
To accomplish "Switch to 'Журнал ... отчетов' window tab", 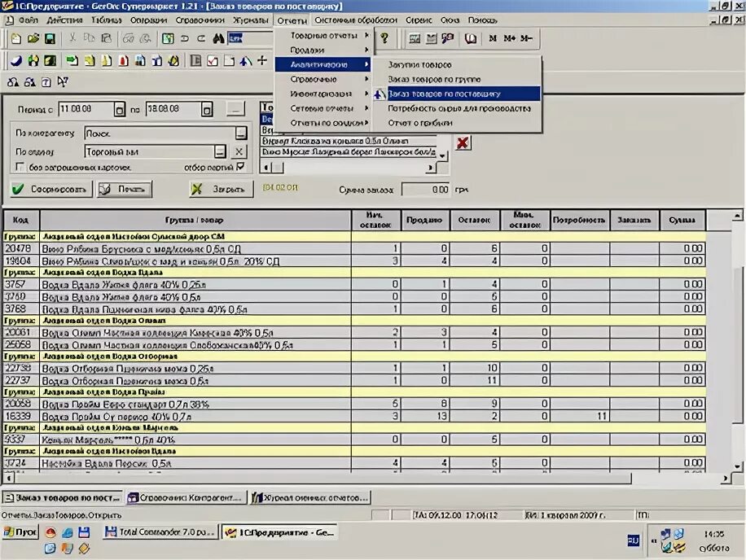I will tap(311, 497).
